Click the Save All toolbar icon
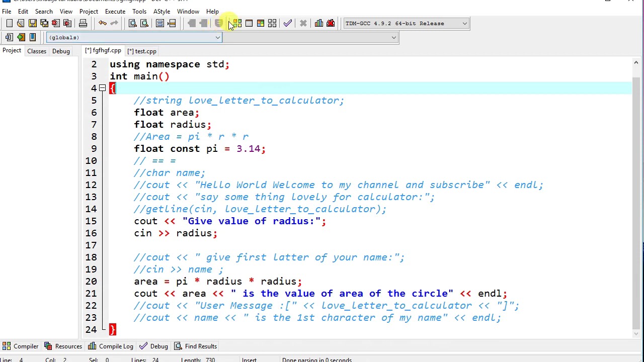The image size is (644, 362). coord(44,23)
